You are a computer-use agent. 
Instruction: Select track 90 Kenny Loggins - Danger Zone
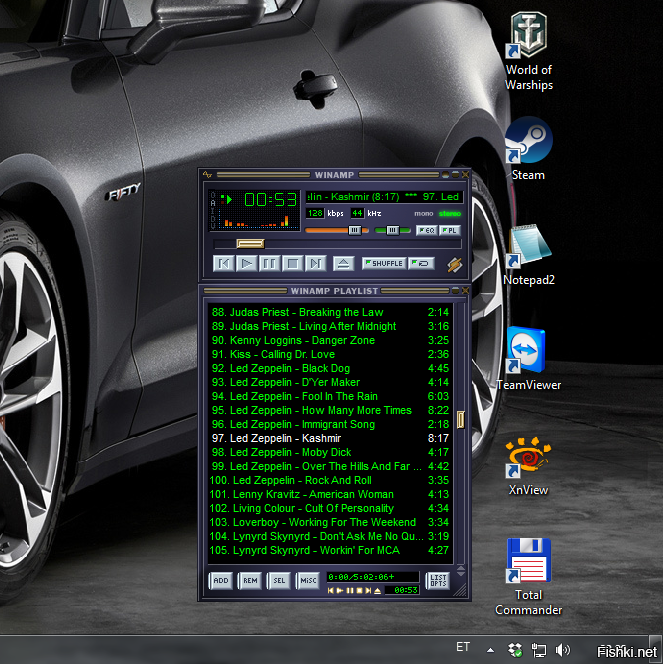pyautogui.click(x=330, y=340)
